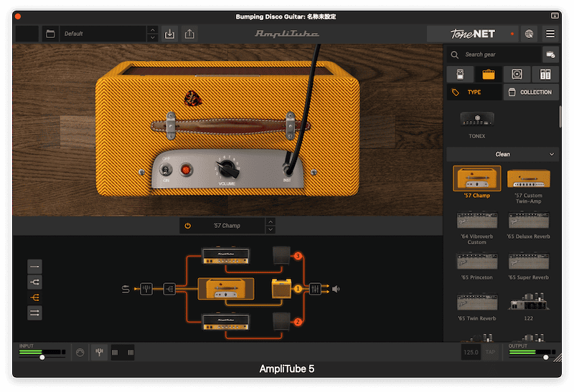Click the signal splitter block
The width and height of the screenshot is (574, 392).
[x=169, y=290]
